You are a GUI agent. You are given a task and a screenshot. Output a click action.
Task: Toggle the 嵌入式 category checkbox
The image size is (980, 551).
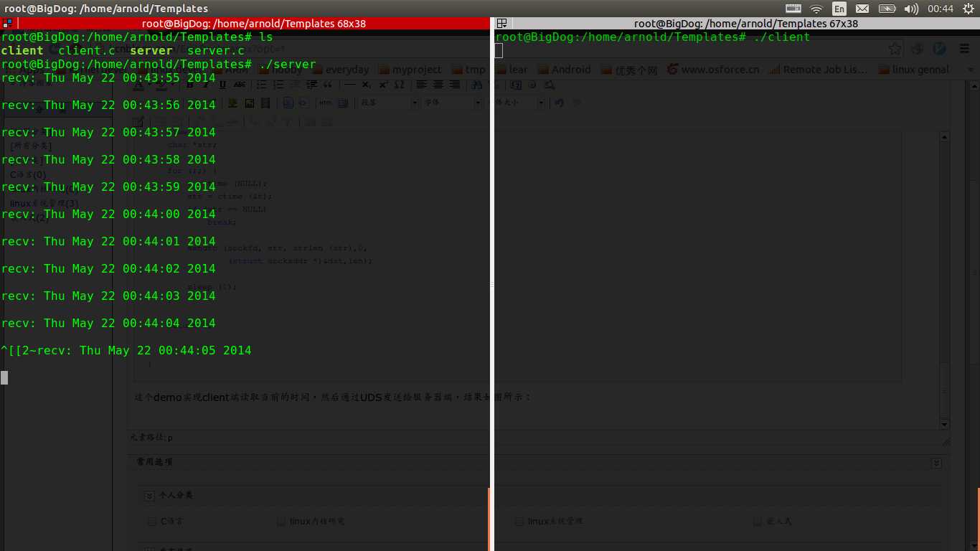coord(758,522)
